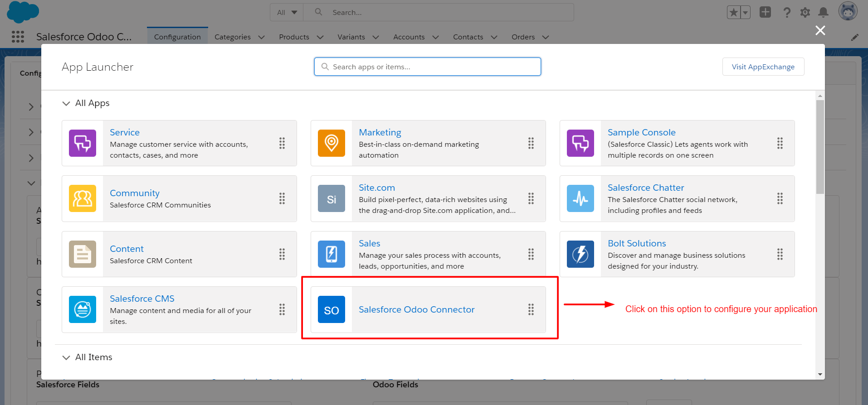Open the Bolt Solutions lightning icon
This screenshot has width=868, height=405.
tap(580, 254)
